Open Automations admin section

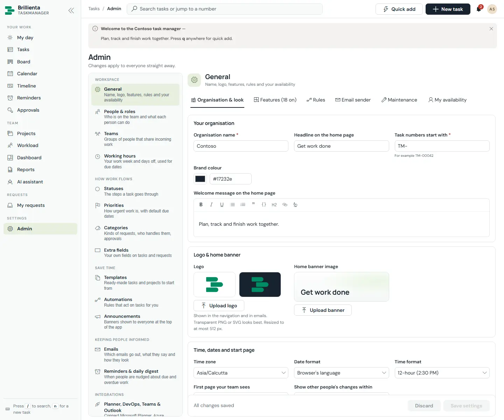(x=135, y=302)
